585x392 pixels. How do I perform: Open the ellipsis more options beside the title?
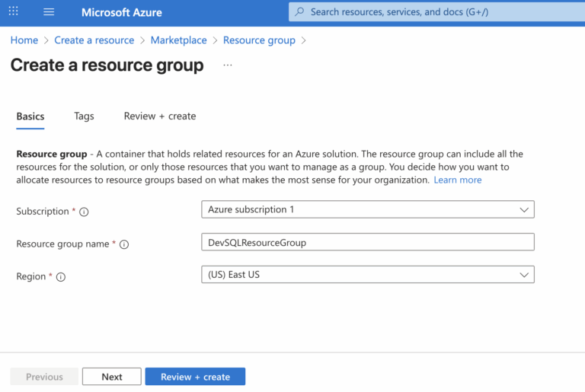pos(228,65)
